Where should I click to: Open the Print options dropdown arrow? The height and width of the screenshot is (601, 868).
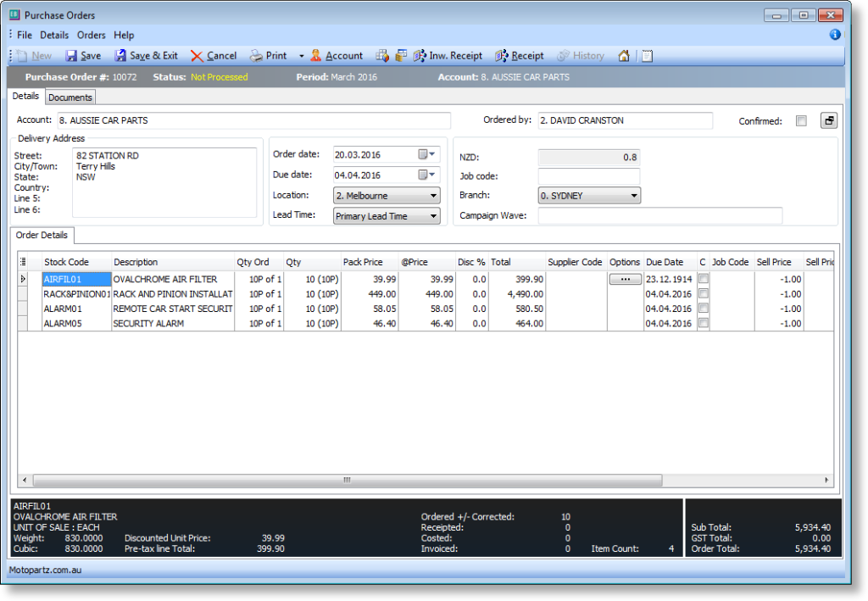point(301,56)
